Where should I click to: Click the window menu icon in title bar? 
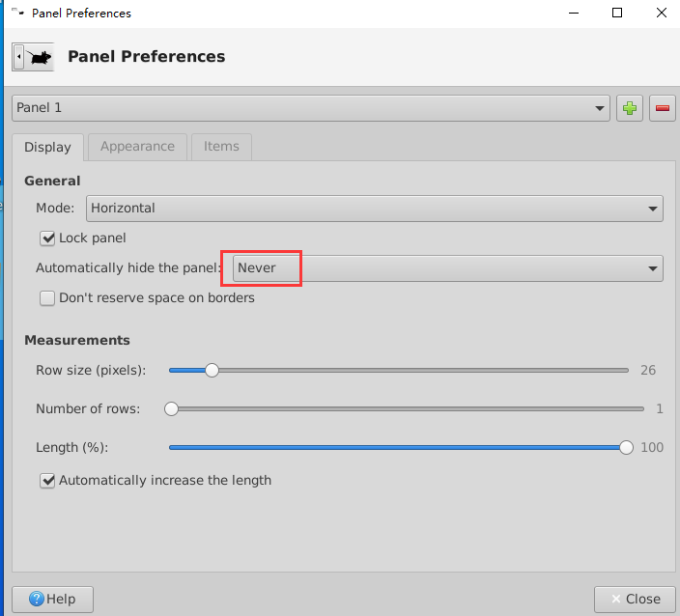tap(16, 14)
